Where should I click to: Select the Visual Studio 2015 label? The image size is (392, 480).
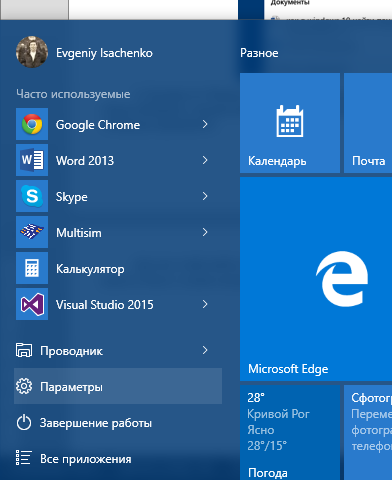pyautogui.click(x=105, y=305)
